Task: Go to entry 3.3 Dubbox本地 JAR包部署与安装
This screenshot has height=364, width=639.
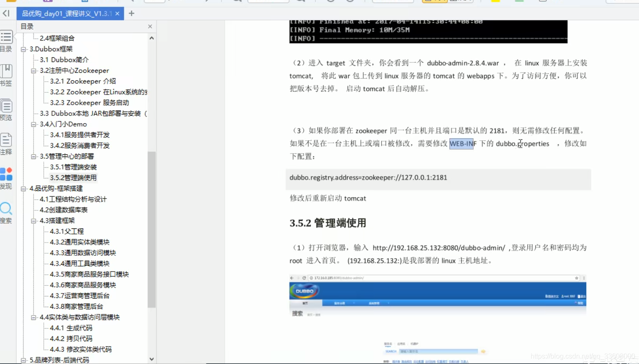Action: point(93,113)
